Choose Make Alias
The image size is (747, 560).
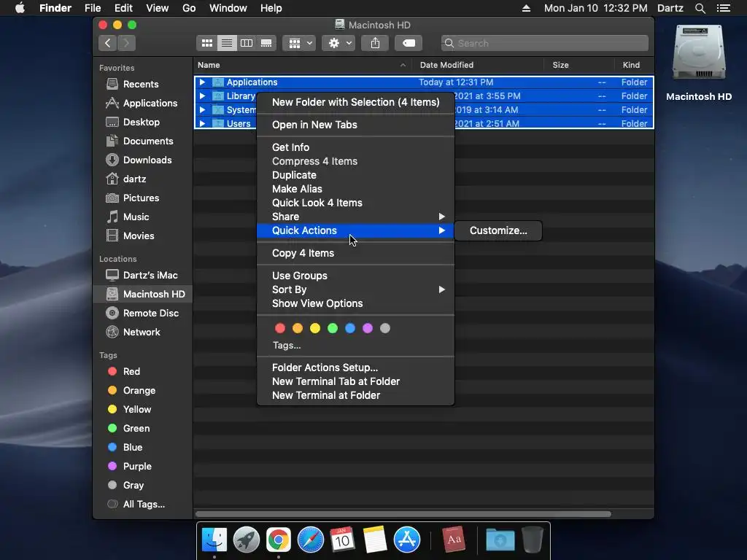[x=355, y=189]
